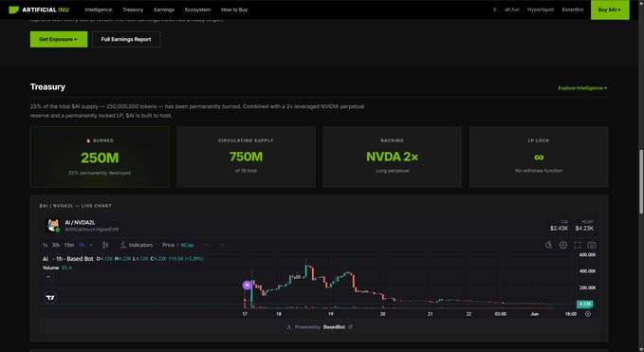Image resolution: width=644 pixels, height=352 pixels.
Task: Open the X social link in header
Action: [494, 9]
